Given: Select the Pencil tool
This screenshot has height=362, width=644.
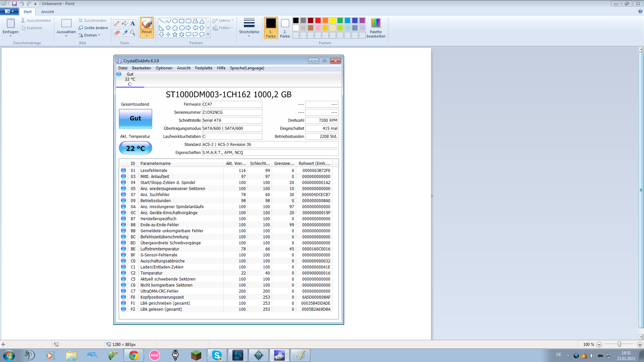Looking at the screenshot, I should click(x=117, y=23).
